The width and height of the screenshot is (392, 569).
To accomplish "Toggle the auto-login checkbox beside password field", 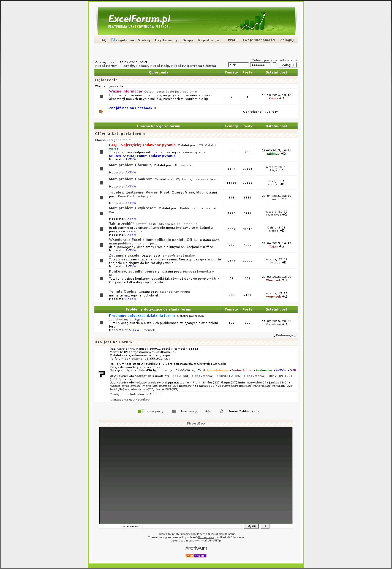I will tap(274, 64).
